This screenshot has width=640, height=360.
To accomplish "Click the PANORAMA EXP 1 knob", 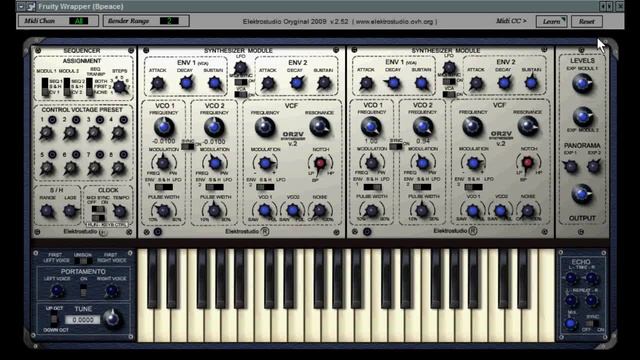I will pos(570,166).
